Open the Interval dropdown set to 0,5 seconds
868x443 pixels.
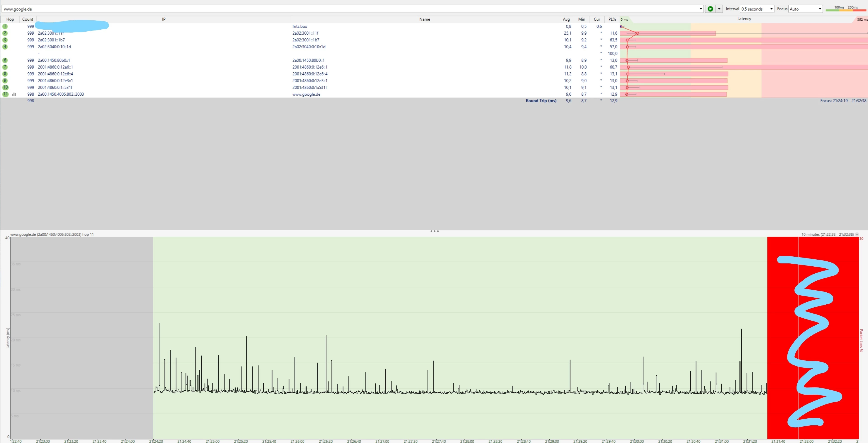(757, 9)
